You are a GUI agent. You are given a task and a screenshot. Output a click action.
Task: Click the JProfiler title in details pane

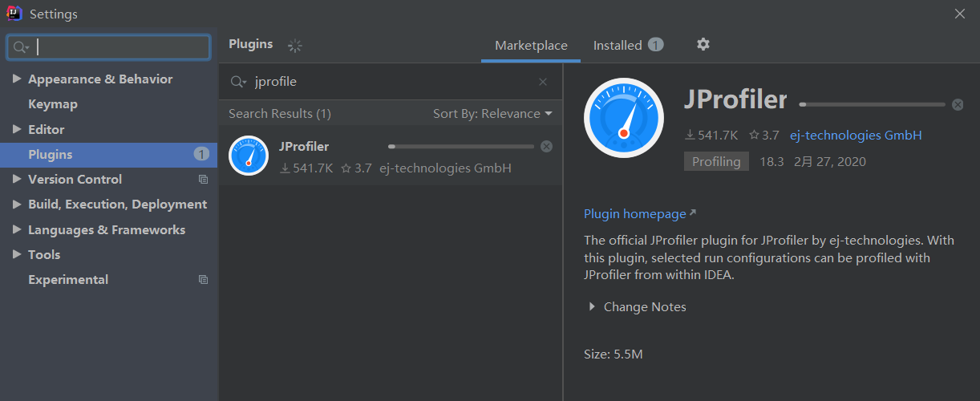[735, 100]
